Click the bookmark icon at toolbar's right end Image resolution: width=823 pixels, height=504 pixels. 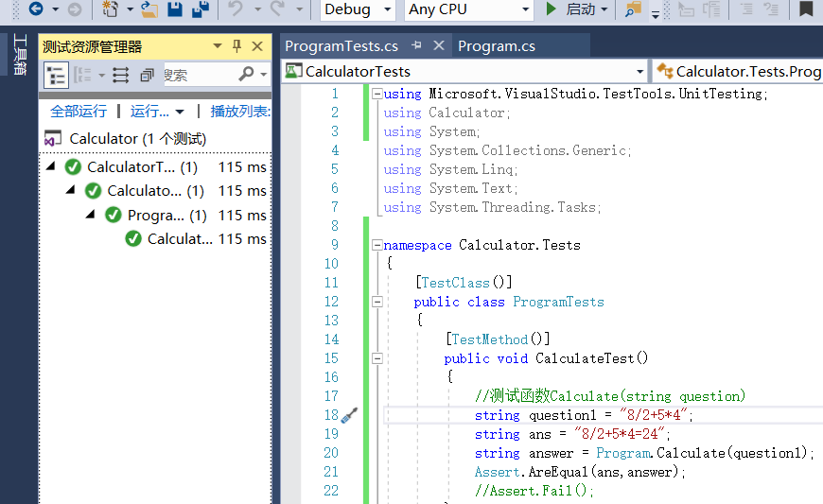point(806,9)
